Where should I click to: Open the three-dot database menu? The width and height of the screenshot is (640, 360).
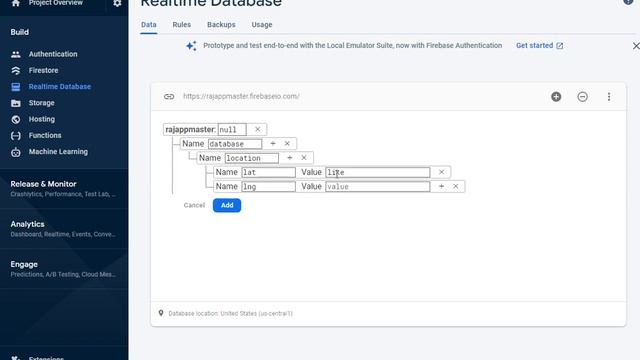click(x=609, y=97)
